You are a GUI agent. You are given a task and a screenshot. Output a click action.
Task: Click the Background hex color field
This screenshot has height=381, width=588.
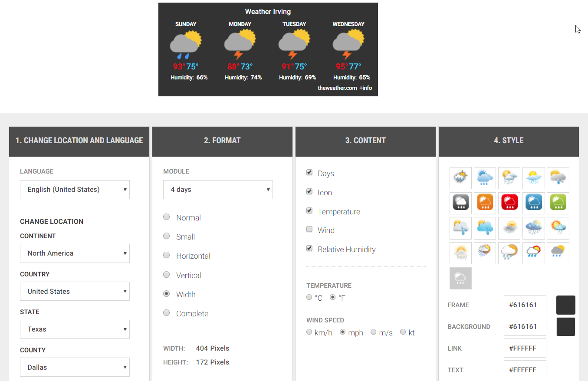tap(525, 326)
